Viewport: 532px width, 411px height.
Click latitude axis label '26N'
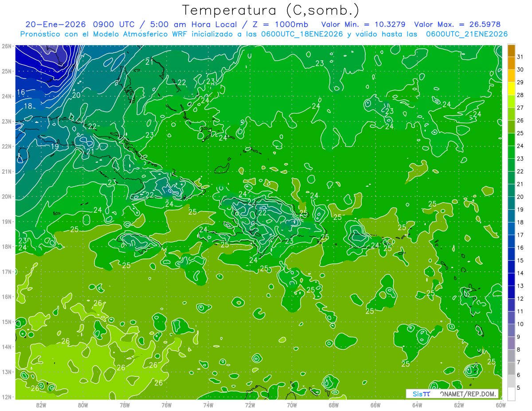click(x=6, y=46)
